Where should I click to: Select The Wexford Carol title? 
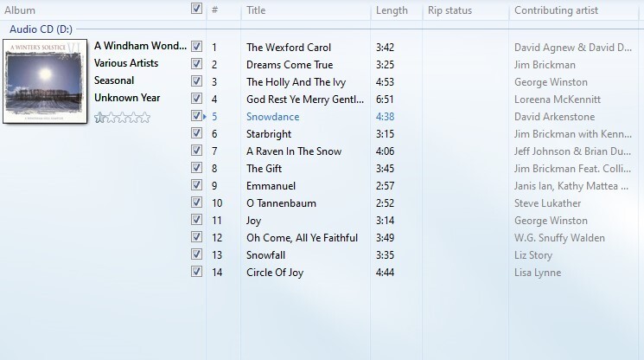(289, 48)
